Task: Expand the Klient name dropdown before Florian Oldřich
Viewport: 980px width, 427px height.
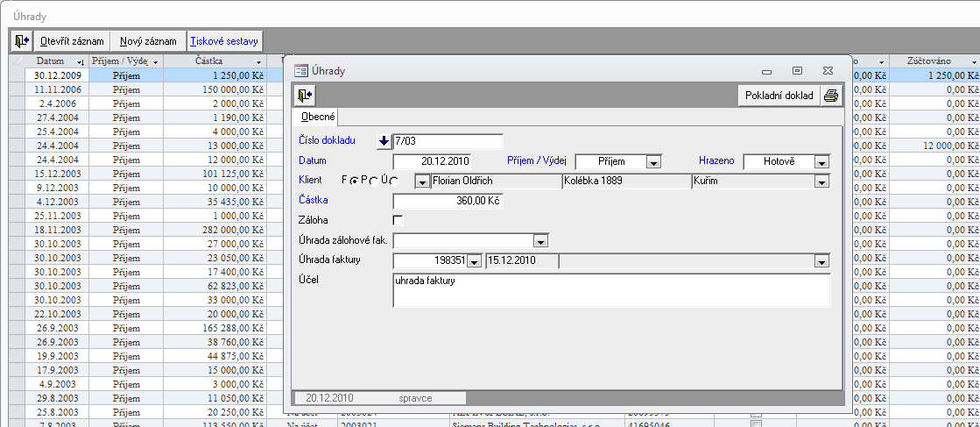Action: pos(422,181)
